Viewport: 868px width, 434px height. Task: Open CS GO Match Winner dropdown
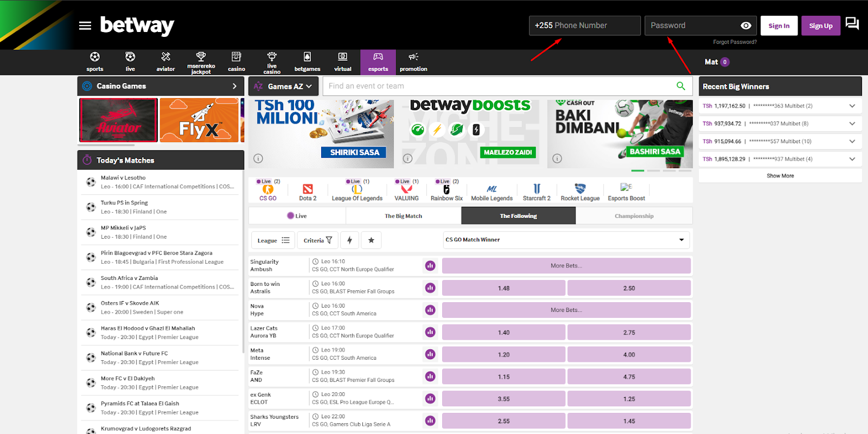[x=566, y=240]
